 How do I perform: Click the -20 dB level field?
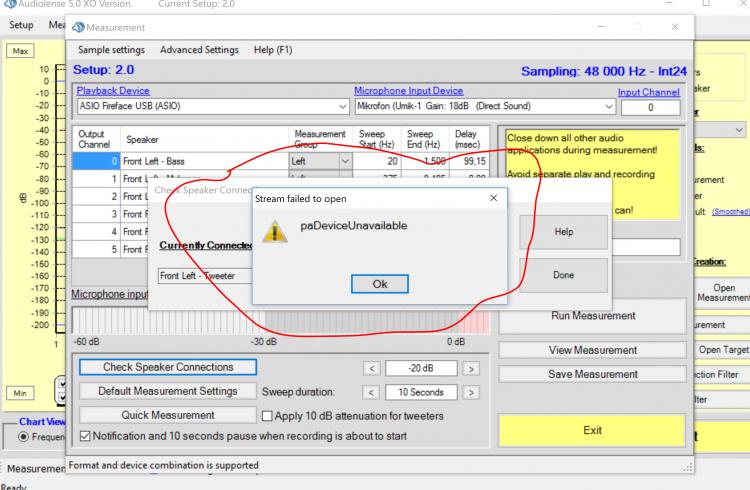421,368
